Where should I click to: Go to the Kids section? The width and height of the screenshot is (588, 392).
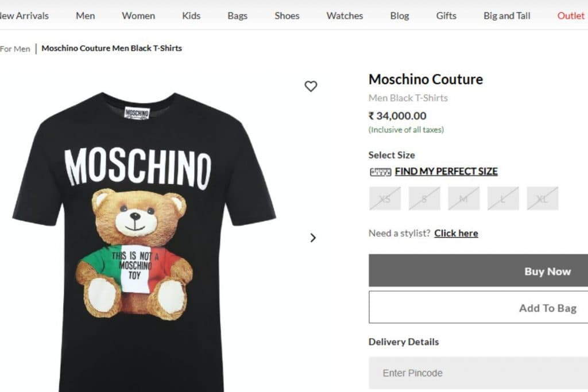point(191,15)
